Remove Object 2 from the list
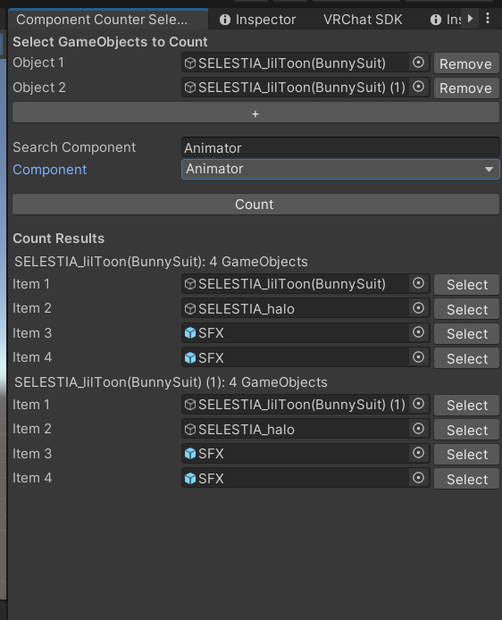502x620 pixels. pyautogui.click(x=466, y=88)
